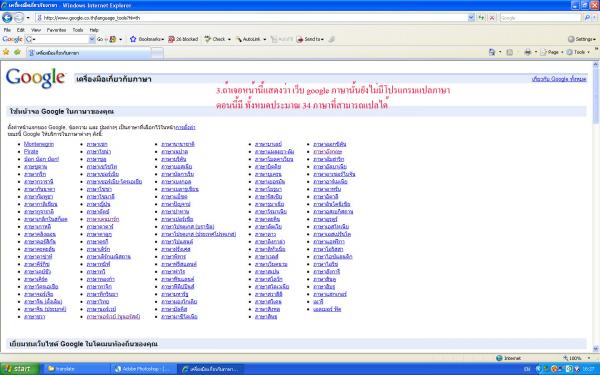The image size is (600, 375).
Task: Click the Pirate language link
Action: (31, 152)
